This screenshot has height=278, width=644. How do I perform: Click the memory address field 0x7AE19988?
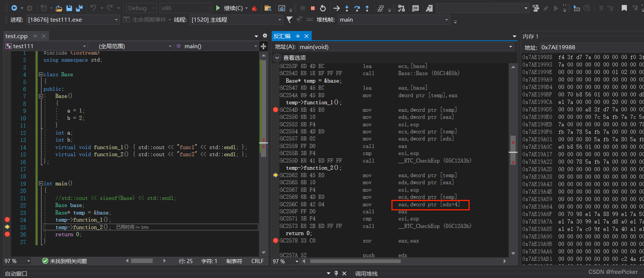coord(591,47)
